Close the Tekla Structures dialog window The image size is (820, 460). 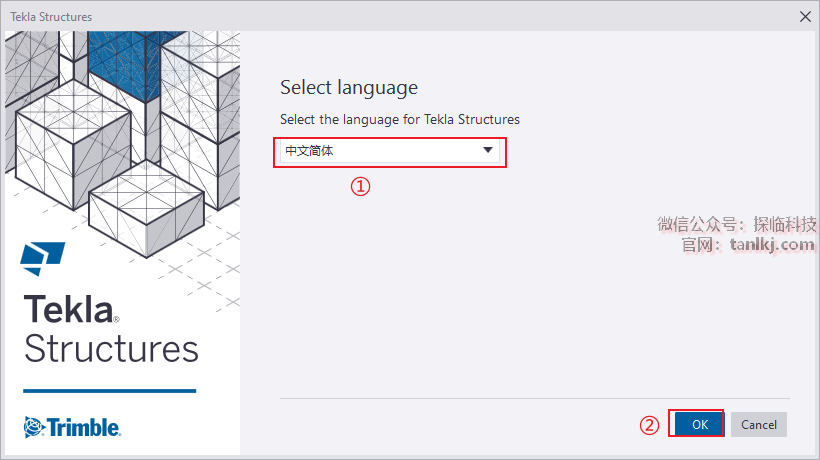coord(806,16)
